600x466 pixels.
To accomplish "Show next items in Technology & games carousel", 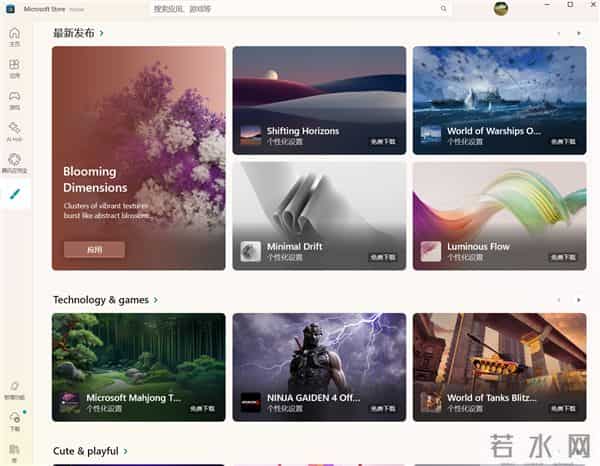I will pyautogui.click(x=579, y=300).
